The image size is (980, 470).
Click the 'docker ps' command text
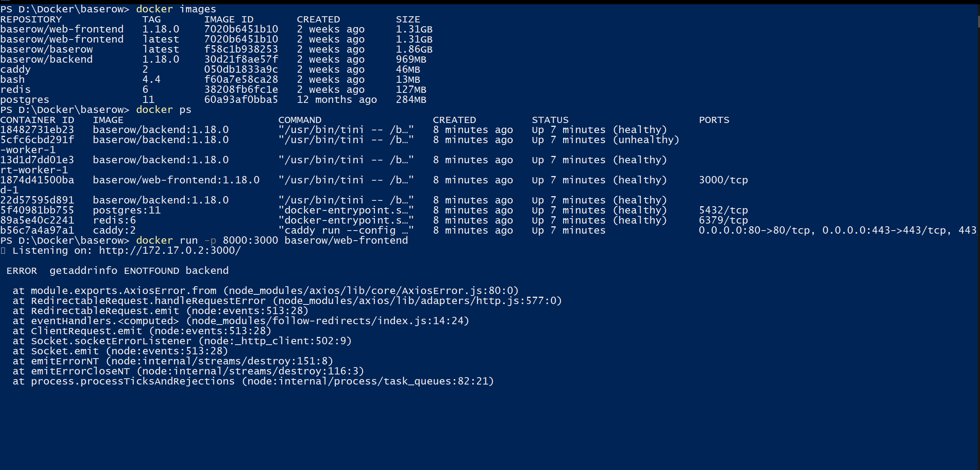click(163, 110)
